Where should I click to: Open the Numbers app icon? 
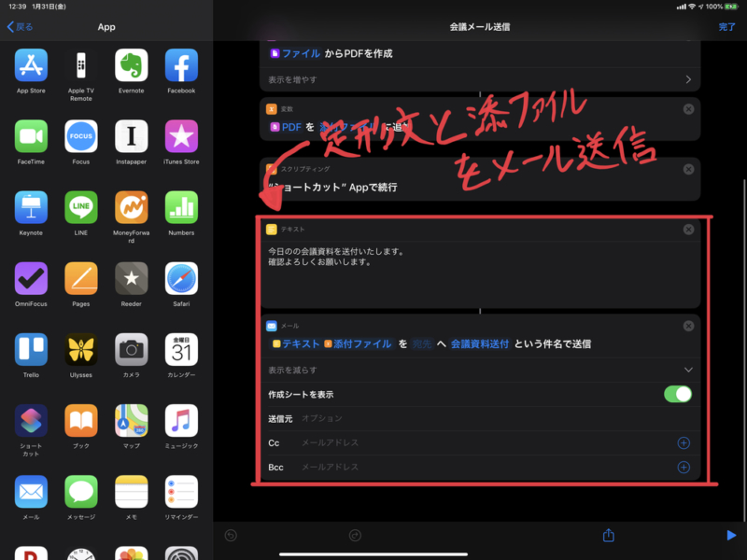point(181,207)
